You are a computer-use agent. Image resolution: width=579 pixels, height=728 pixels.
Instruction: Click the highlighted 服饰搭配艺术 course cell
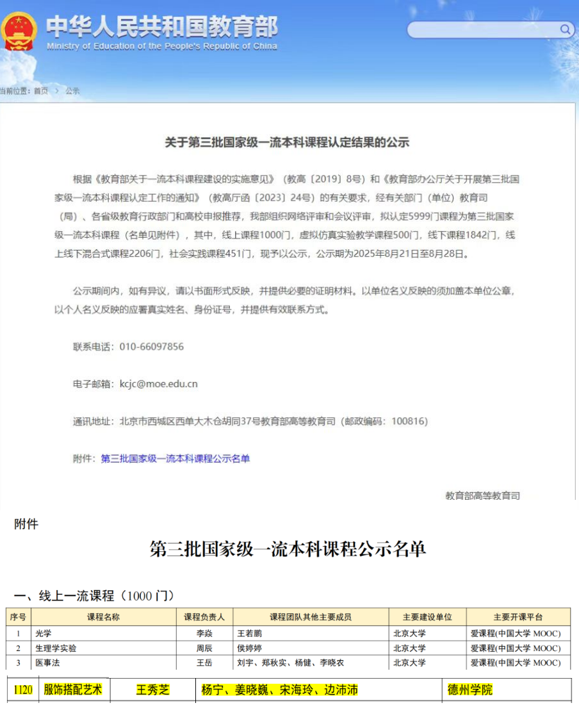[73, 690]
